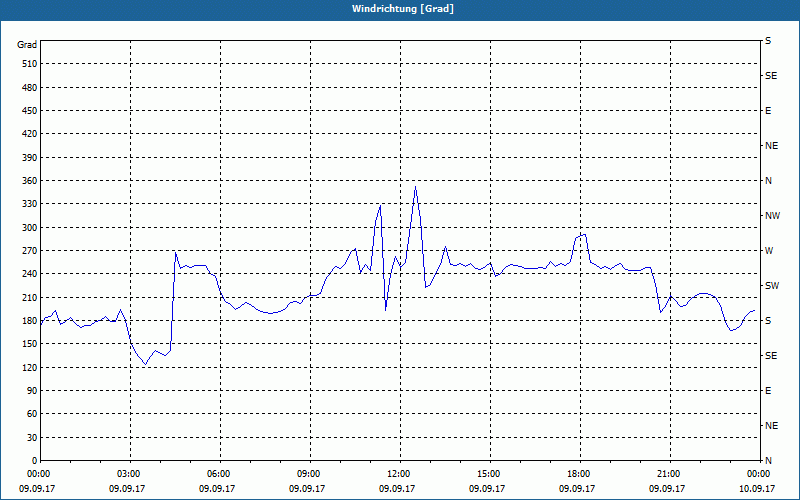Screen dimensions: 800x500
Task: Select the 15:00 time label on the x-axis
Action: click(488, 474)
